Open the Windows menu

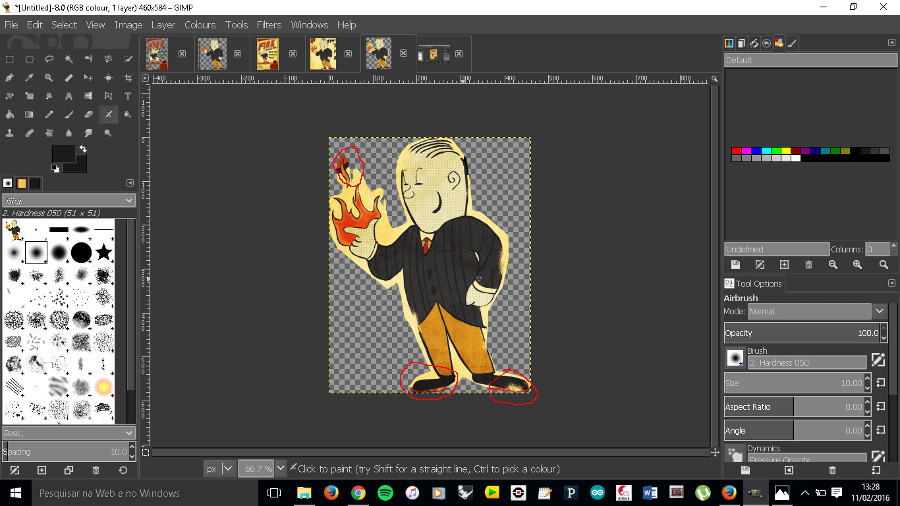309,25
